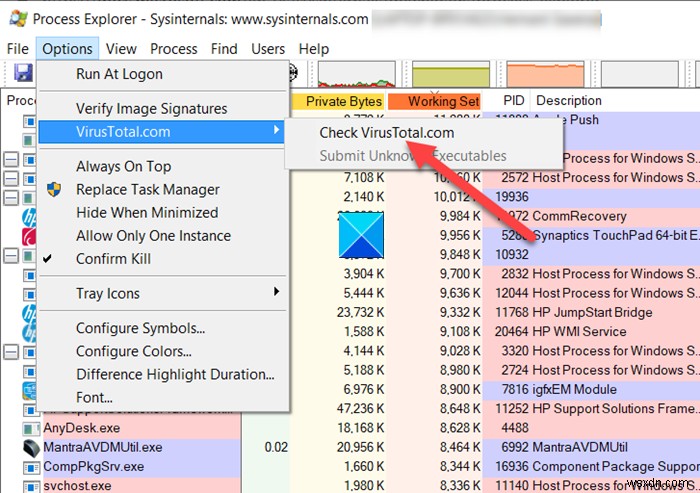This screenshot has height=493, width=700.
Task: Open the View menu
Action: click(121, 49)
